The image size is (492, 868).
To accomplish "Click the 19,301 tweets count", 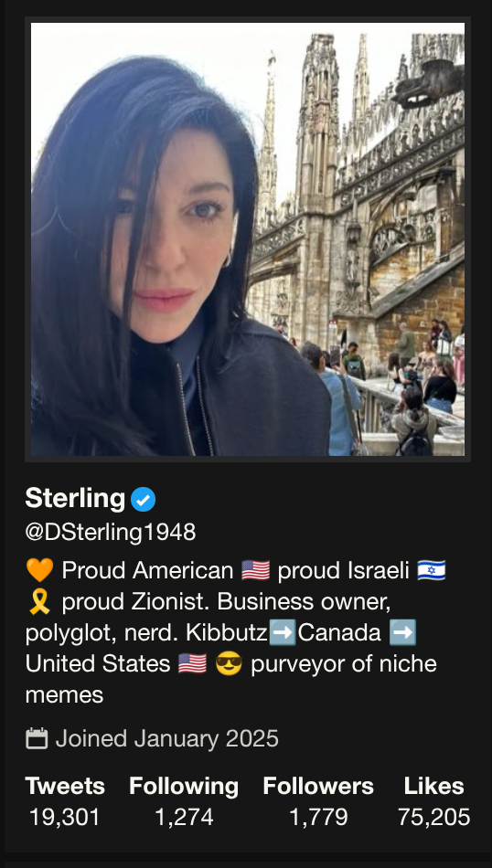I will coord(65,817).
